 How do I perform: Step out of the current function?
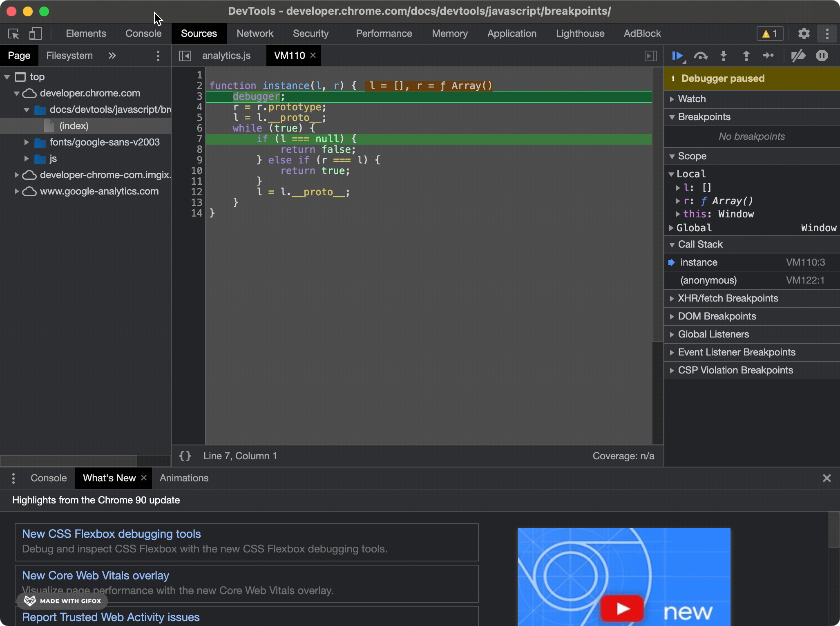746,56
